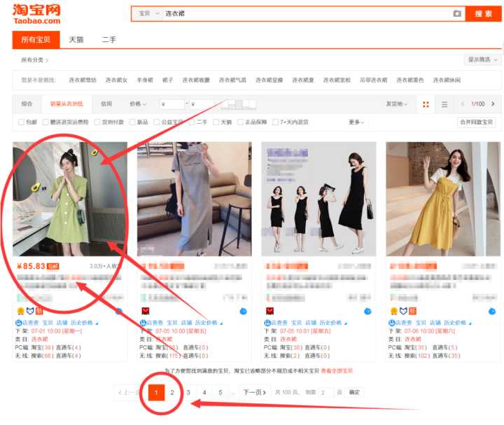Go to page 5 in pagination
The image size is (504, 425).
click(220, 393)
